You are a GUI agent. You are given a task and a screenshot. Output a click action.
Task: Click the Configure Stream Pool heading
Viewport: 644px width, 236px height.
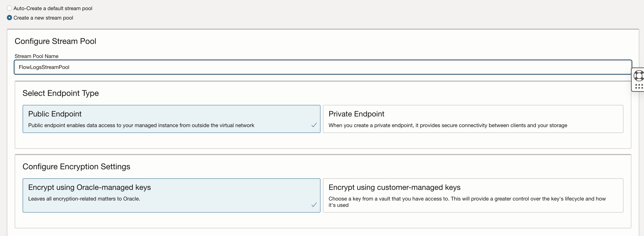point(55,41)
